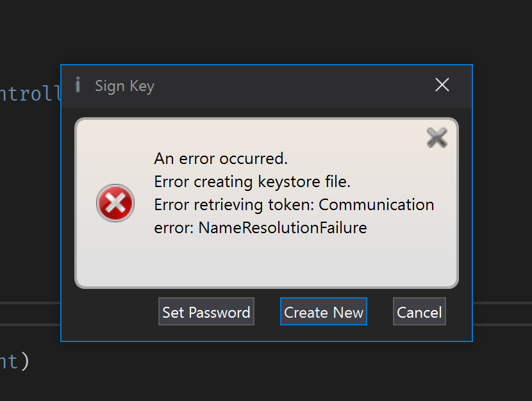Viewport: 532px width, 401px height.
Task: Click the empty Sign Key title bar area
Action: (x=288, y=85)
